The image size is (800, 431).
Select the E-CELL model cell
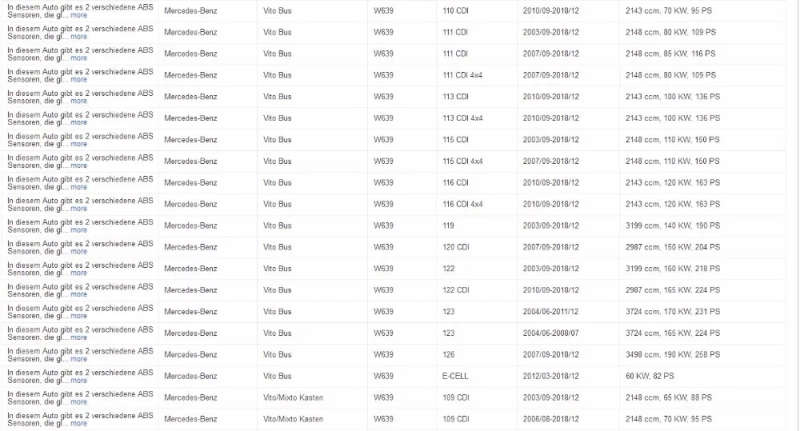(455, 376)
